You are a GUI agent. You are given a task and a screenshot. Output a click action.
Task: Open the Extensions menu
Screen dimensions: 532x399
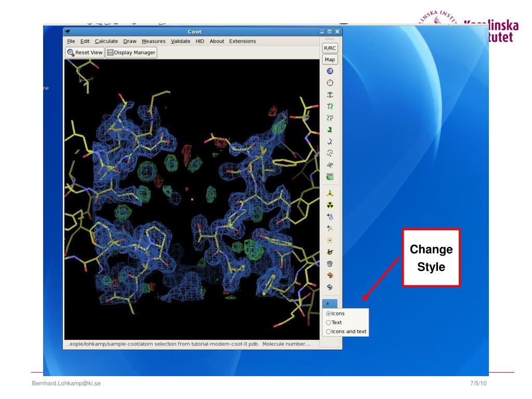coord(242,42)
